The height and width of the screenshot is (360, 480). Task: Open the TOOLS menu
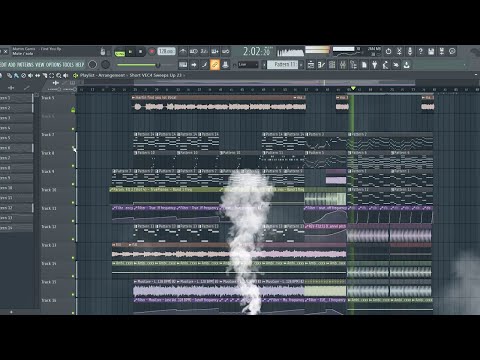68,64
